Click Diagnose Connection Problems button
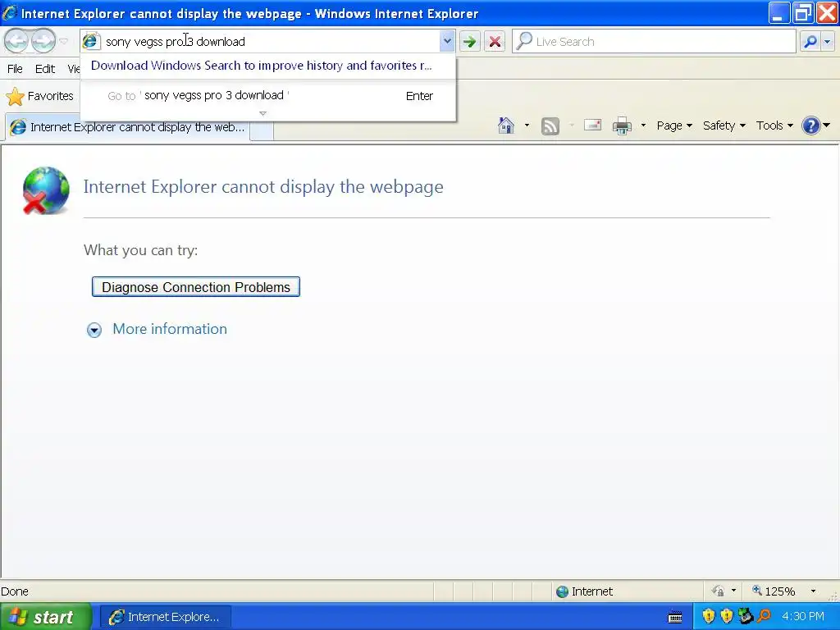This screenshot has width=840, height=630. point(196,287)
